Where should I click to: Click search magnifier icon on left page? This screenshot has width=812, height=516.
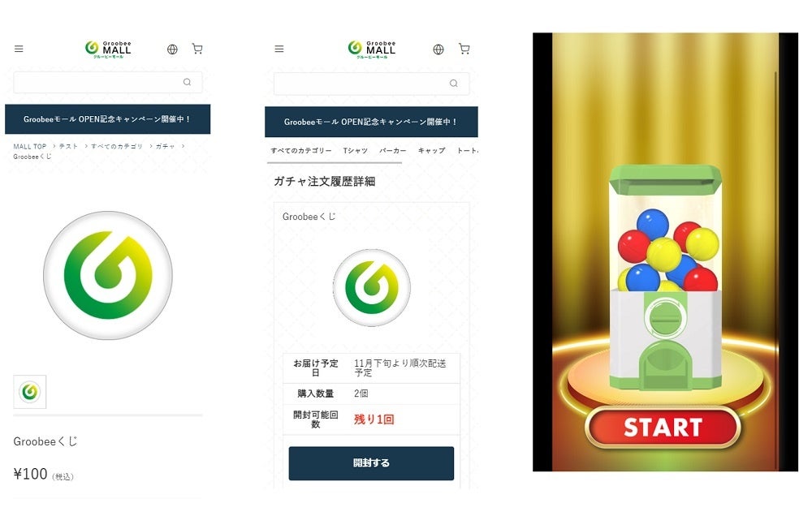click(187, 82)
